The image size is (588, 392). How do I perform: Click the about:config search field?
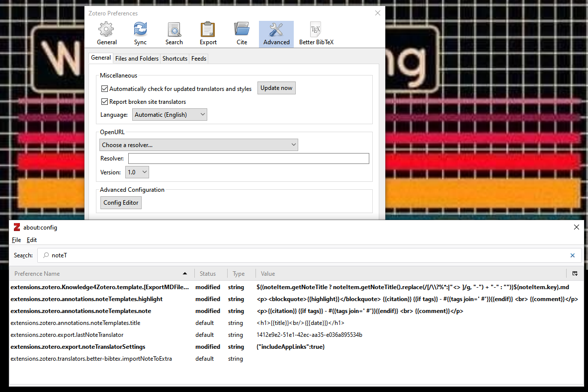[309, 255]
